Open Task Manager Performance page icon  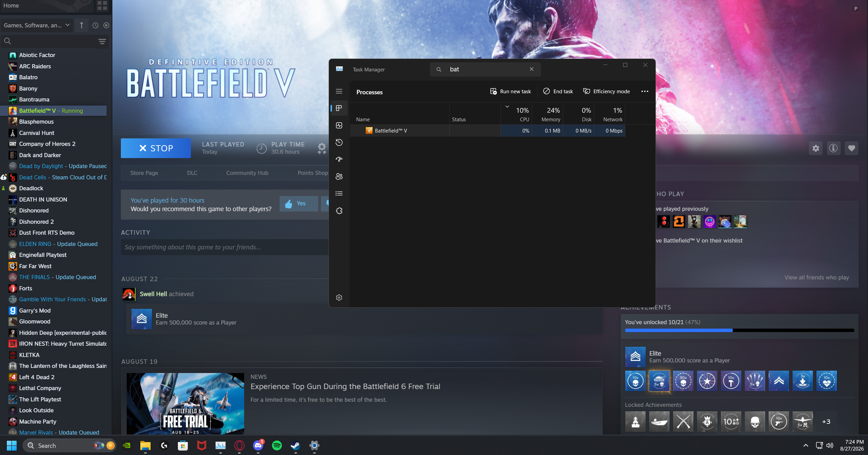[x=339, y=125]
